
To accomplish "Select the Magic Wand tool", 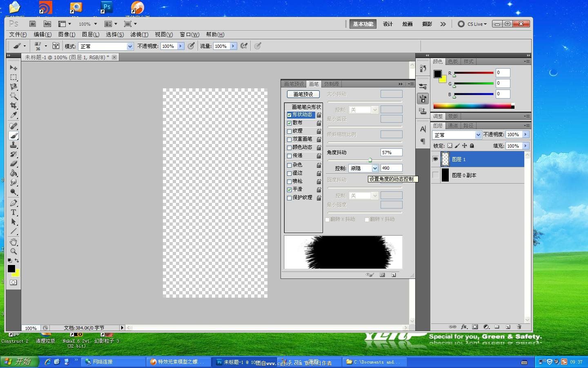I will [13, 96].
